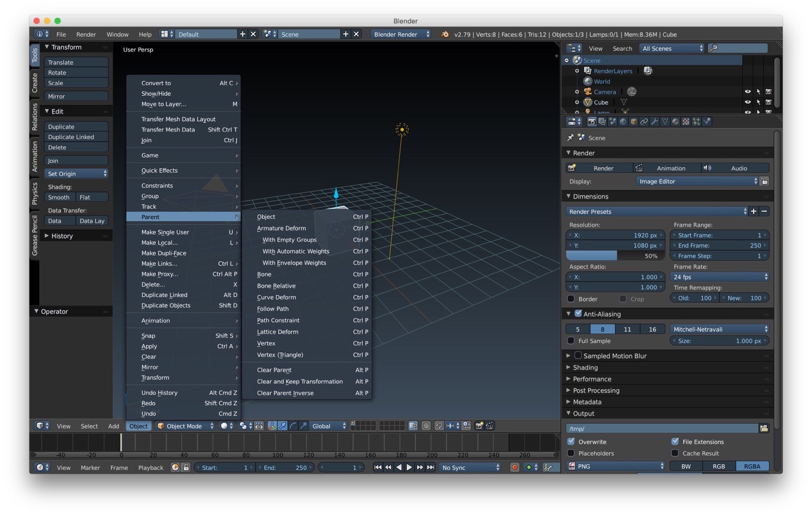Open the World properties tab (globe icon)

coord(623,122)
